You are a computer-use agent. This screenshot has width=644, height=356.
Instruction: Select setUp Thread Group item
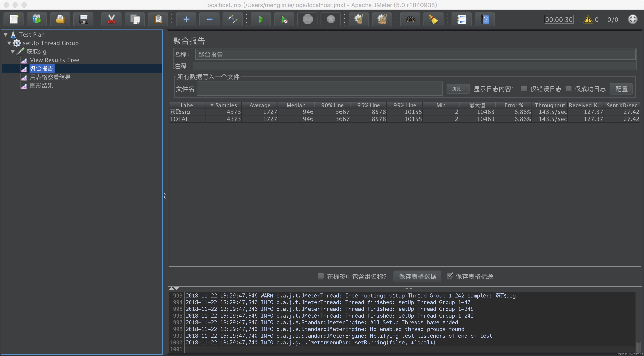(x=51, y=43)
